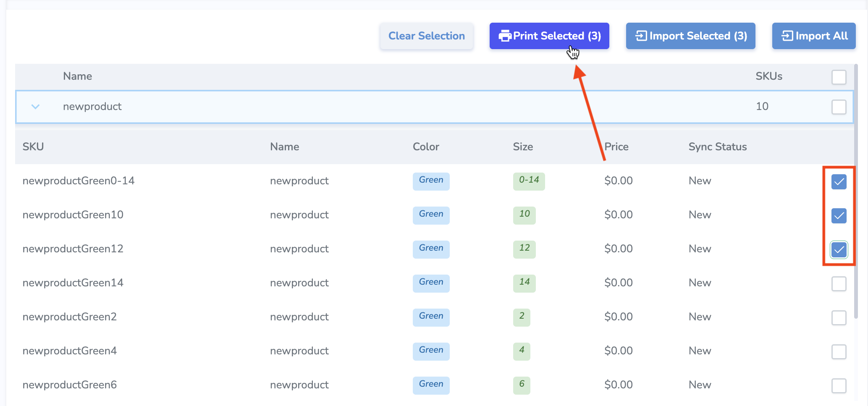Click the Green color tag for newproductGreen0-14
The width and height of the screenshot is (868, 406).
pyautogui.click(x=431, y=181)
